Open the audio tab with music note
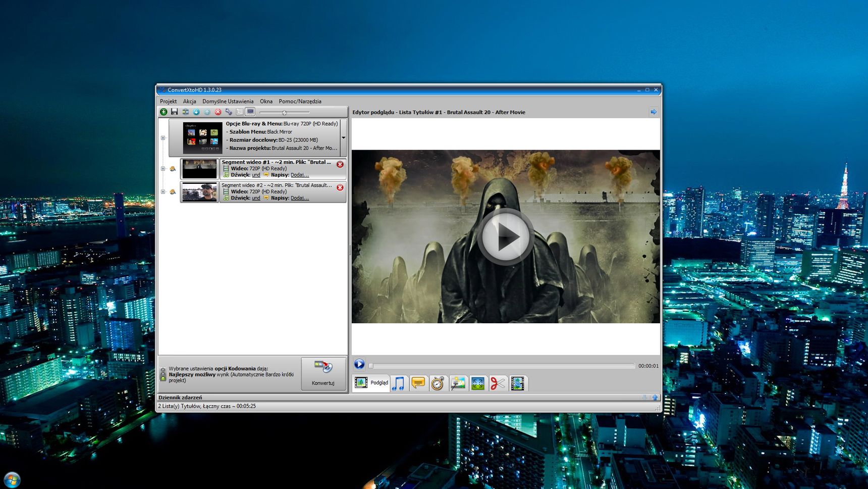The width and height of the screenshot is (868, 489). click(399, 383)
